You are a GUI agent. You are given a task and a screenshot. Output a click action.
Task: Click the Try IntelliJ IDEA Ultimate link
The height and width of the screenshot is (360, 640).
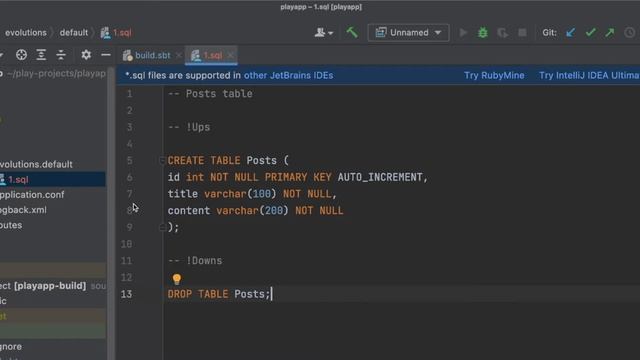(589, 76)
